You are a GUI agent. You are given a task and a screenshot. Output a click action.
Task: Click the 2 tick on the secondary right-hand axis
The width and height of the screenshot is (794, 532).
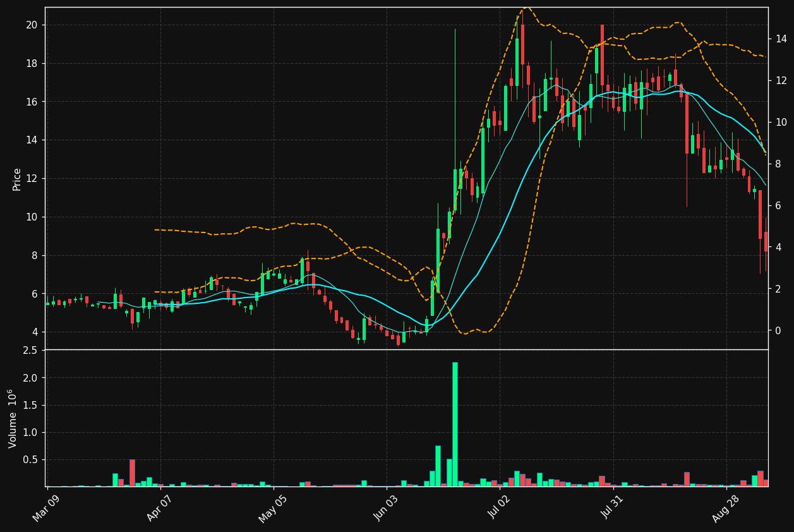(x=778, y=289)
